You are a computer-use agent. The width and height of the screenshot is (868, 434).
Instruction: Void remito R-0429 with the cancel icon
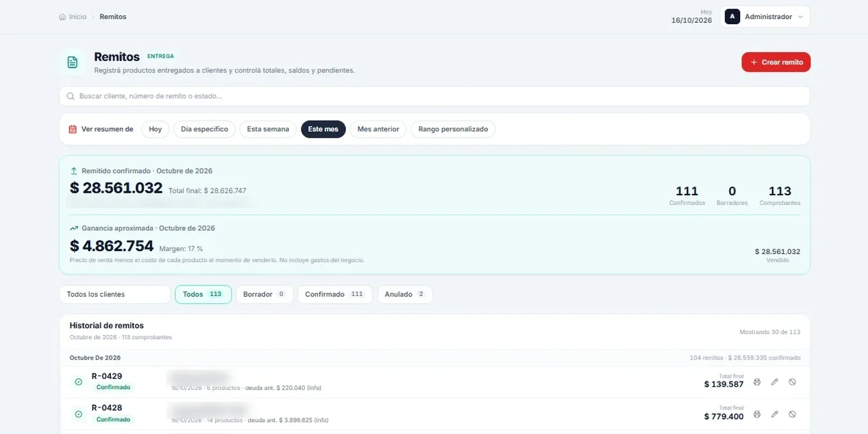click(792, 382)
